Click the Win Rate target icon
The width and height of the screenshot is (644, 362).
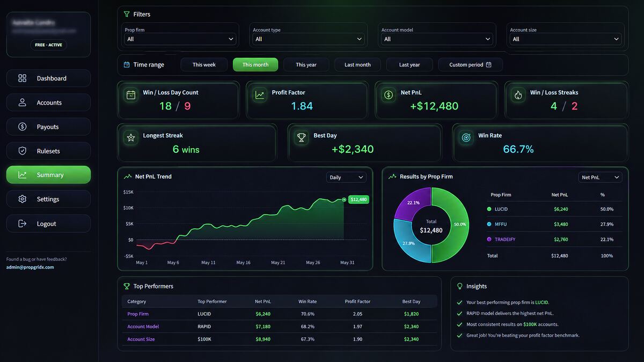pyautogui.click(x=466, y=138)
